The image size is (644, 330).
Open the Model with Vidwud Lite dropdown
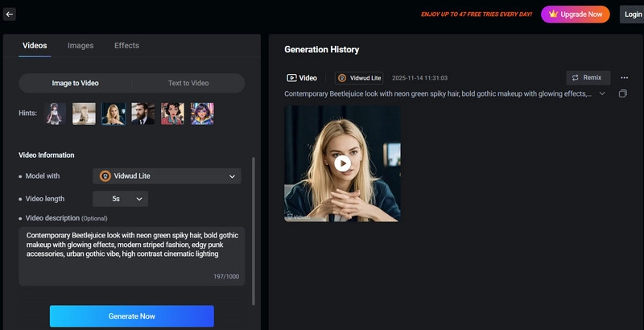167,175
